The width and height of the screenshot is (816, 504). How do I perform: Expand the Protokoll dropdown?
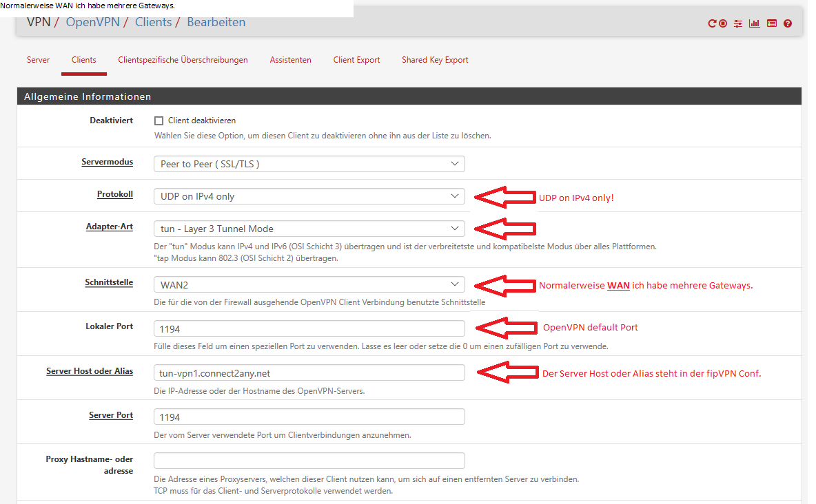[309, 196]
